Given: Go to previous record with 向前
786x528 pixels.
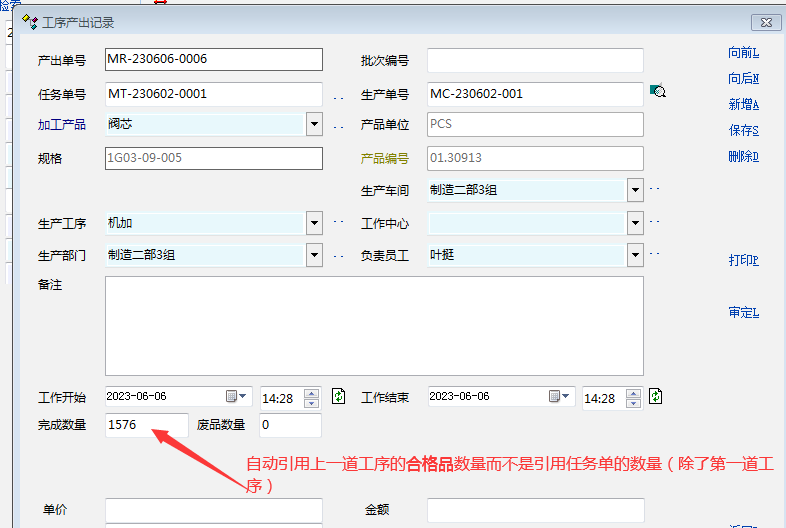Looking at the screenshot, I should point(743,52).
